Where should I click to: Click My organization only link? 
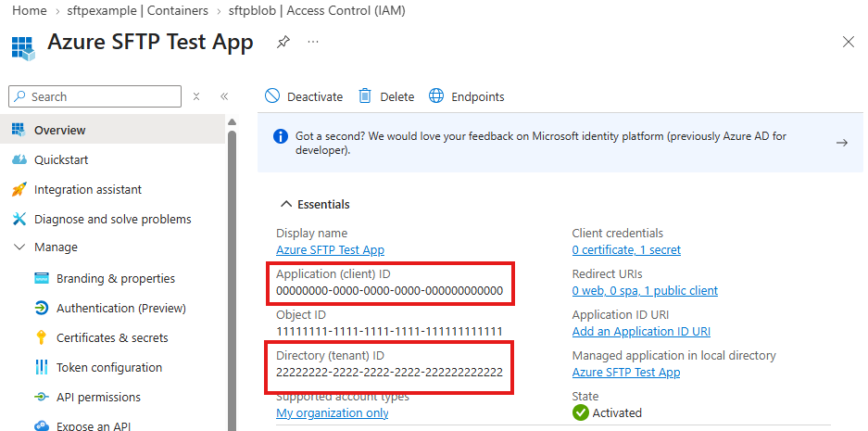coord(333,413)
